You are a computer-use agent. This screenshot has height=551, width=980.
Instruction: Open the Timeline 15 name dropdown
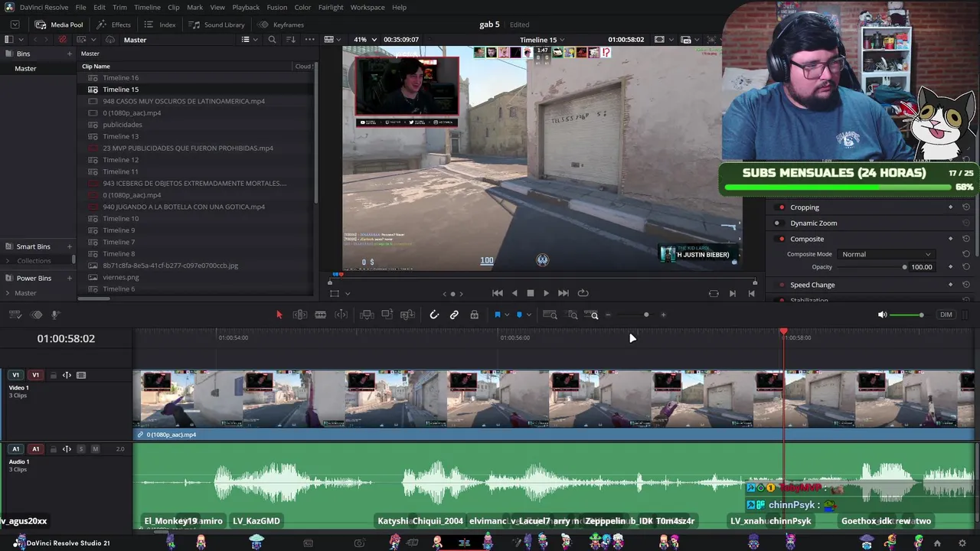point(542,40)
